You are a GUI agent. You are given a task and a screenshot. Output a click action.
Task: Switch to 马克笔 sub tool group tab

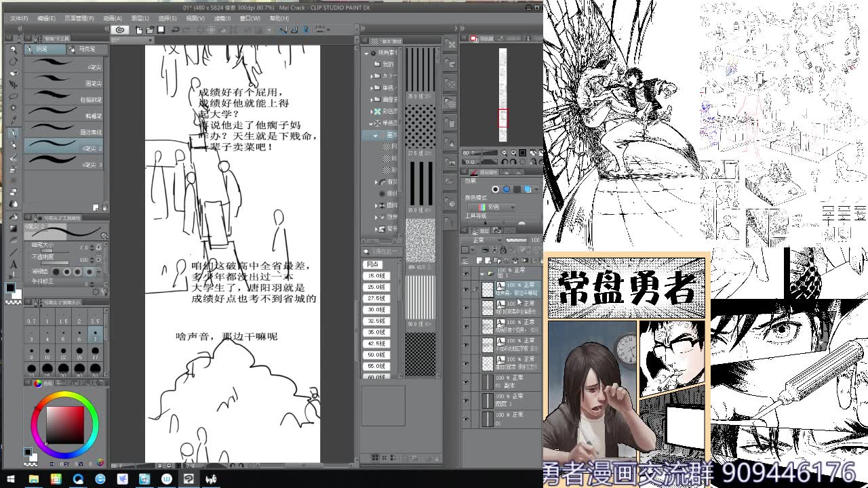point(86,49)
